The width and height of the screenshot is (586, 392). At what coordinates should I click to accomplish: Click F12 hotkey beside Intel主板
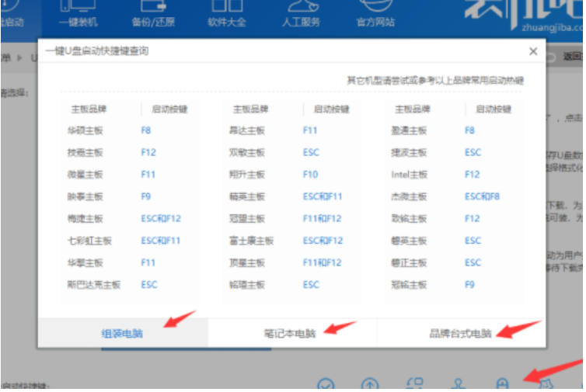pyautogui.click(x=472, y=175)
